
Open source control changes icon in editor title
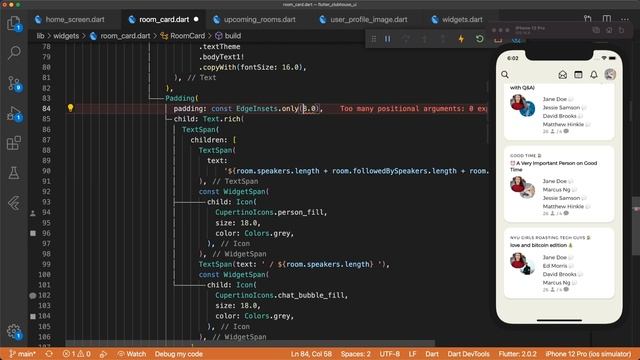coord(587,19)
